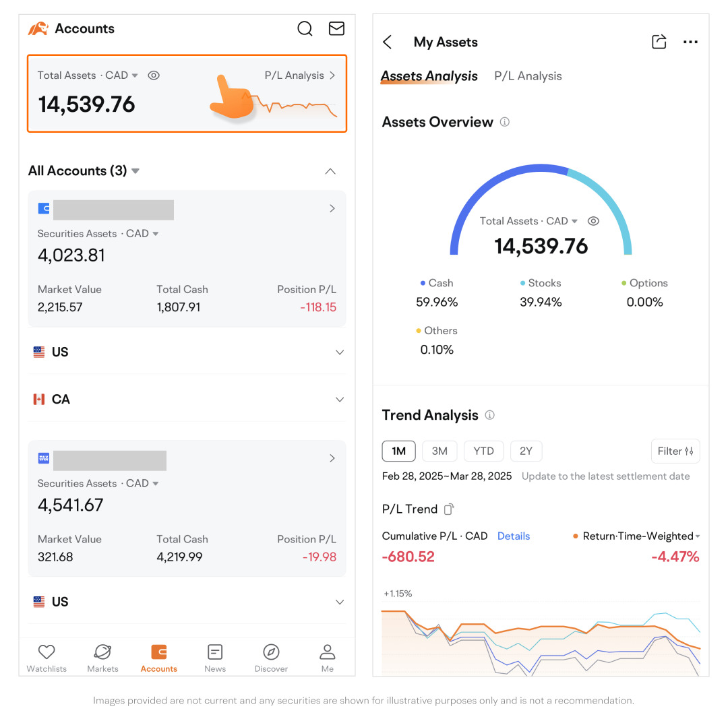Click the Assets Overview info icon
This screenshot has height=721, width=728.
[x=504, y=122]
